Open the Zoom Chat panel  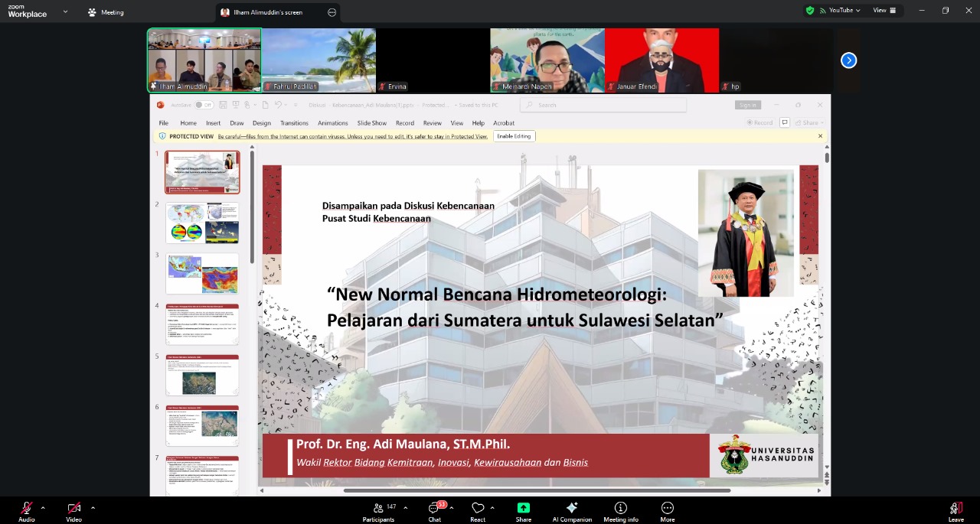[x=434, y=511]
